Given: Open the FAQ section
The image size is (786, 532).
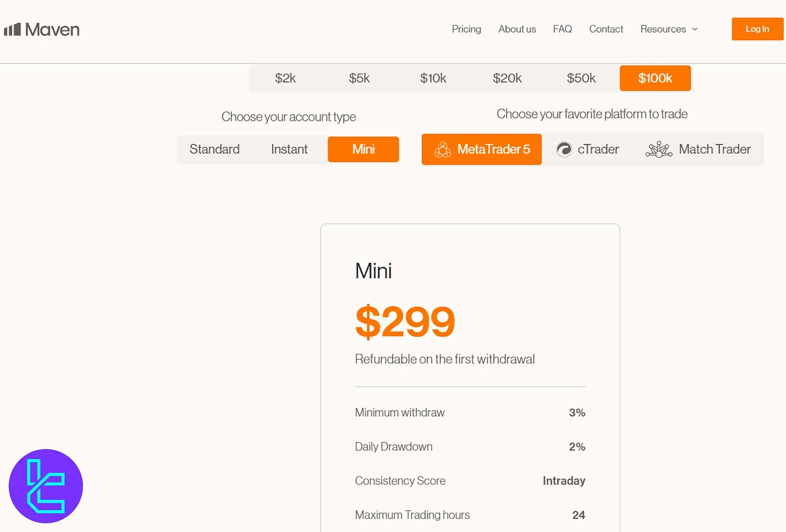Looking at the screenshot, I should (562, 29).
